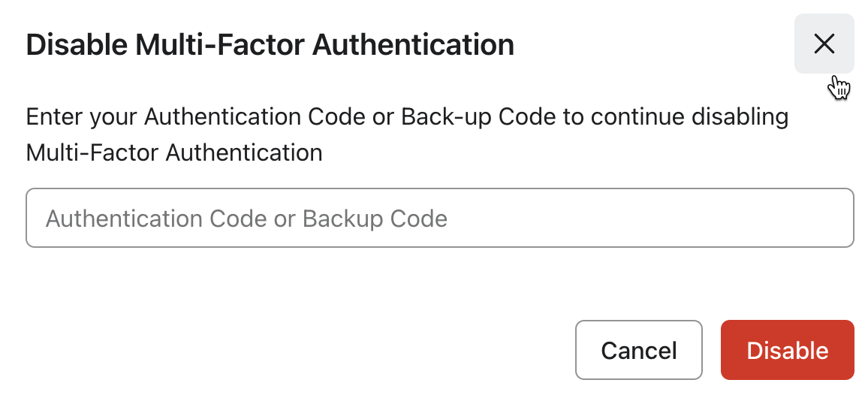Click the X icon in the dialog corner

coord(824,44)
